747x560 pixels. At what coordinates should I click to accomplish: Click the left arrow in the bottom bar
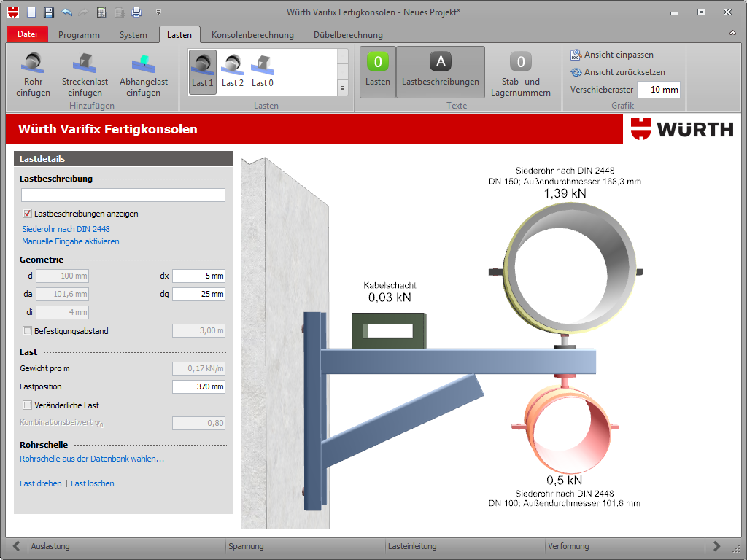[17, 545]
